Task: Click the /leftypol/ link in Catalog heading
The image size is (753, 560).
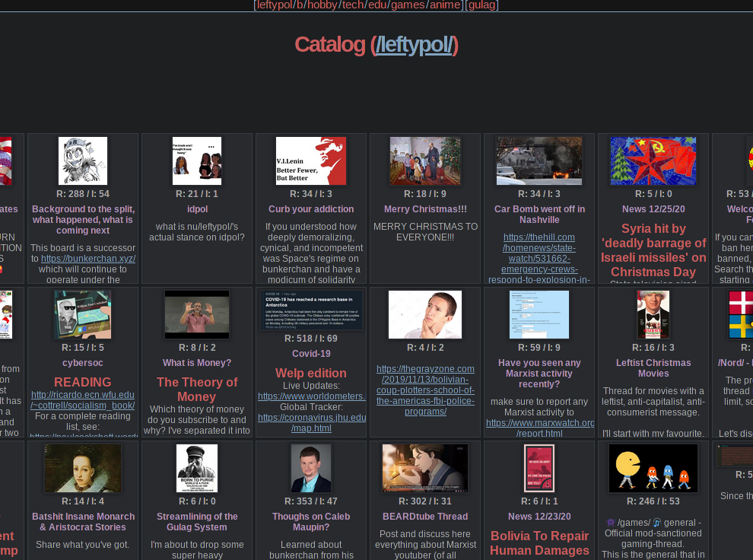Action: [415, 45]
